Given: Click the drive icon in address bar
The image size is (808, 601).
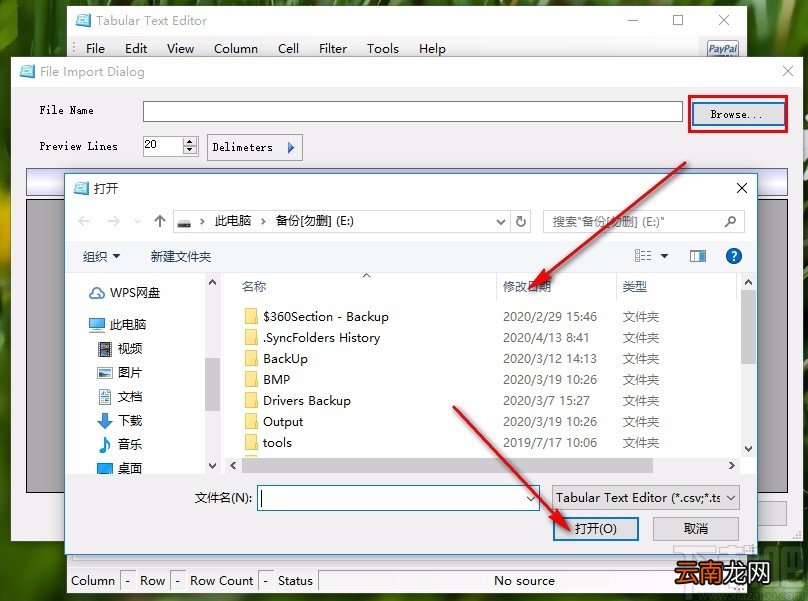Looking at the screenshot, I should click(x=184, y=222).
